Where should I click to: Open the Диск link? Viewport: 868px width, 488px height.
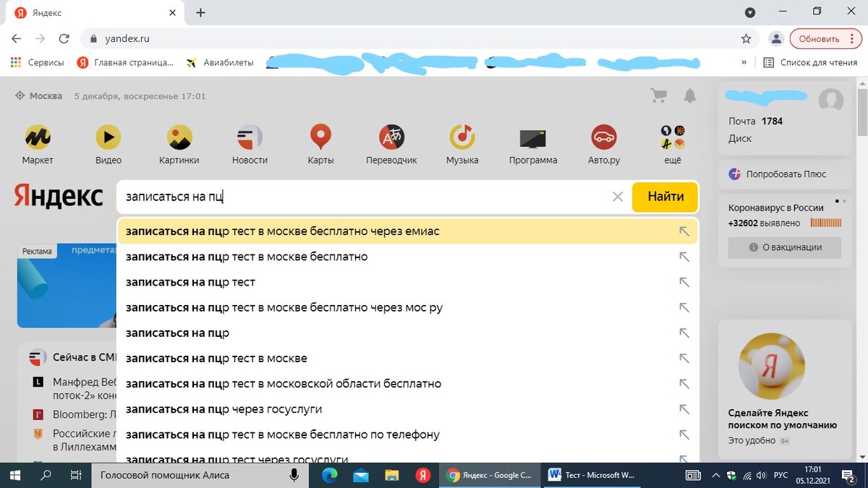740,138
